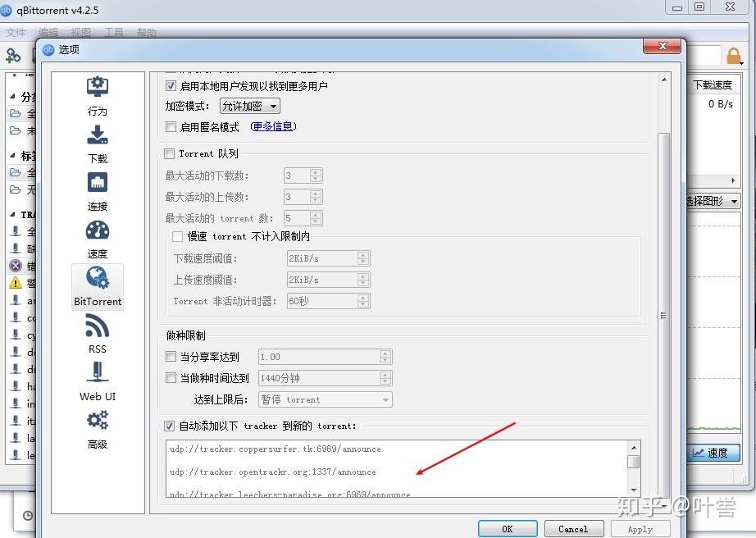
Task: Open the 连接 (Connection) settings page
Action: 98,192
